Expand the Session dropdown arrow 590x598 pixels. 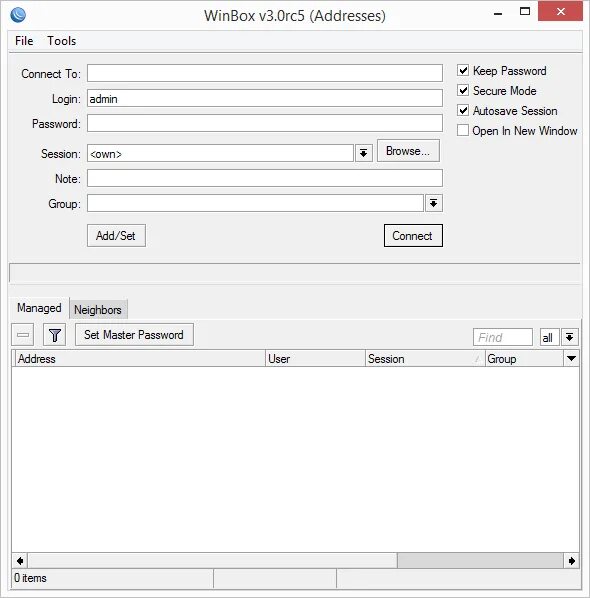pyautogui.click(x=363, y=153)
